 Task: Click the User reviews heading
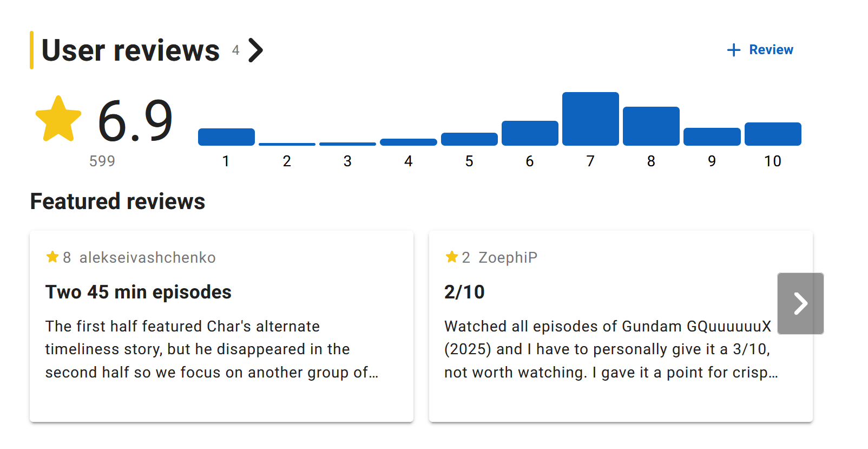(x=130, y=50)
